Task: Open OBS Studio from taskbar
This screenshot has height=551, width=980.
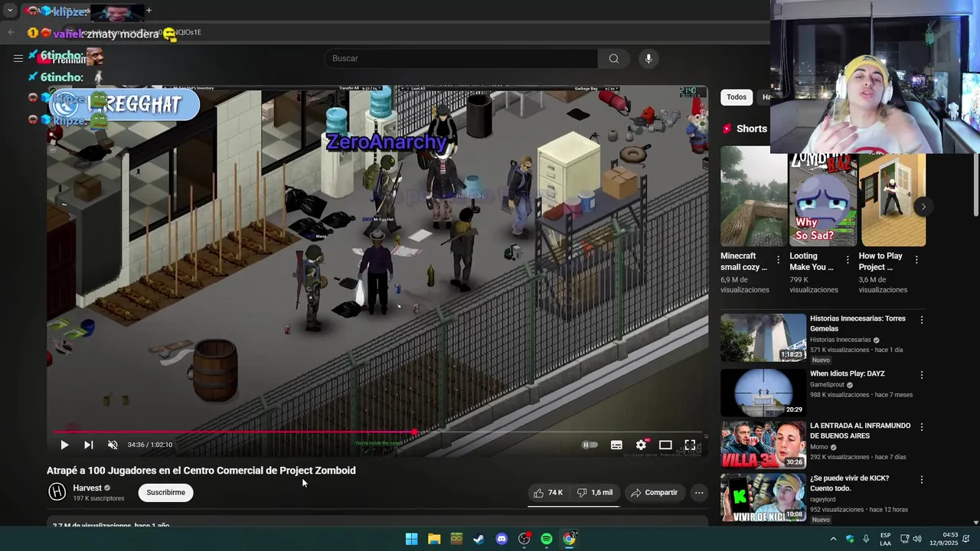Action: 524,539
